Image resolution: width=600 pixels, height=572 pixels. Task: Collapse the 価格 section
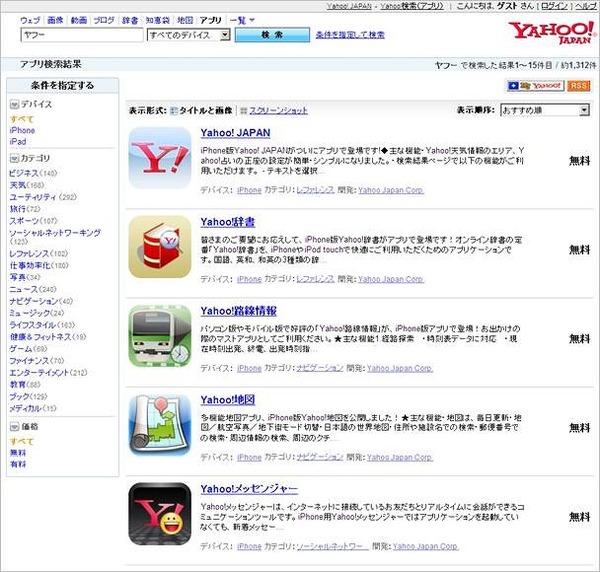pyautogui.click(x=14, y=426)
